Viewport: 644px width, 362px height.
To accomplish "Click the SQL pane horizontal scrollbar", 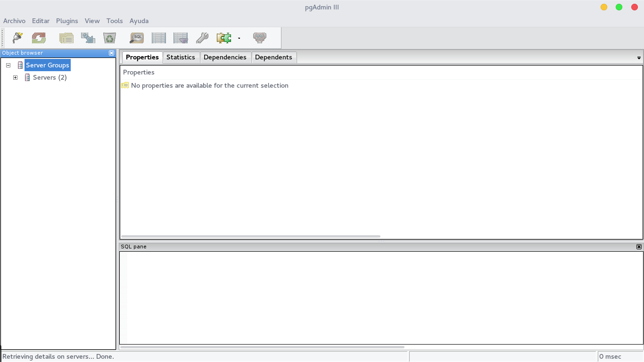I will (262, 347).
